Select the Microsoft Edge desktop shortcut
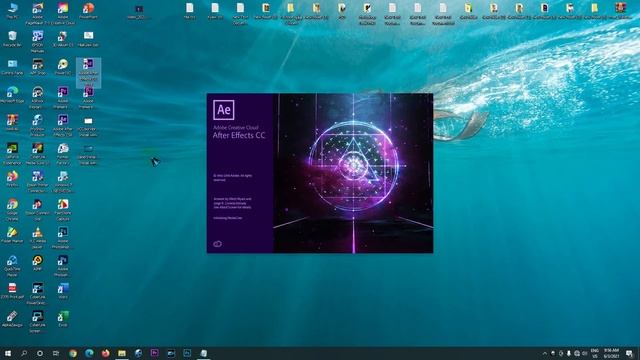This screenshot has height=360, width=640. click(12, 95)
